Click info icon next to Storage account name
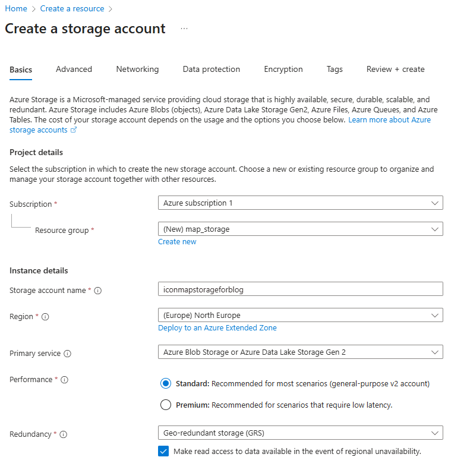The image size is (467, 476). pos(98,291)
